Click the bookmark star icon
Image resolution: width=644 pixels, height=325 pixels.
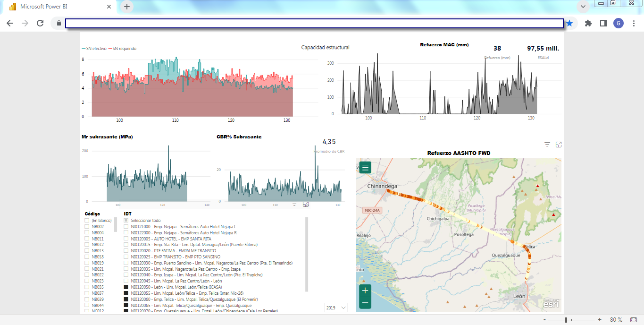click(x=569, y=23)
